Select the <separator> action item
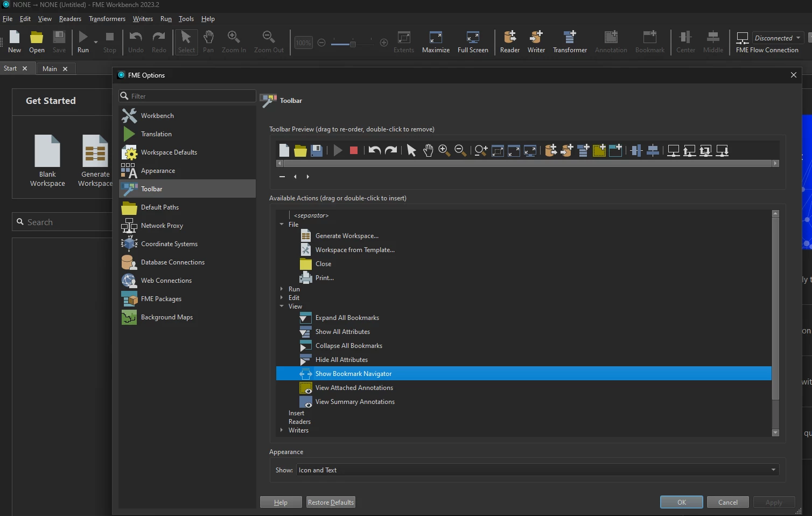This screenshot has width=812, height=516. click(x=311, y=215)
